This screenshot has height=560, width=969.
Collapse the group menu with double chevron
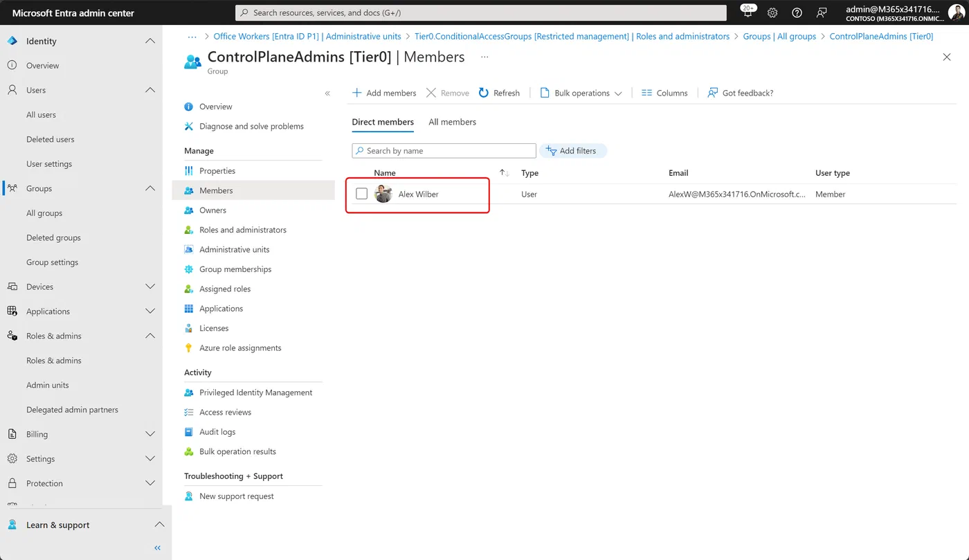(327, 93)
